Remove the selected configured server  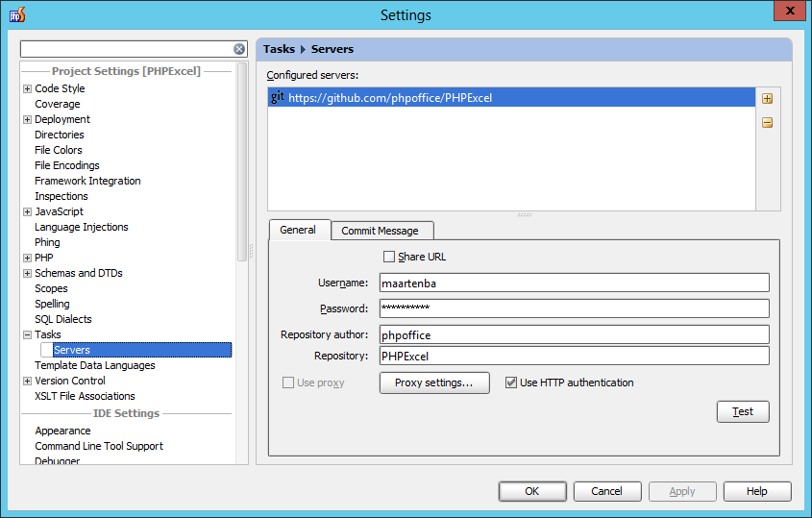click(x=767, y=123)
